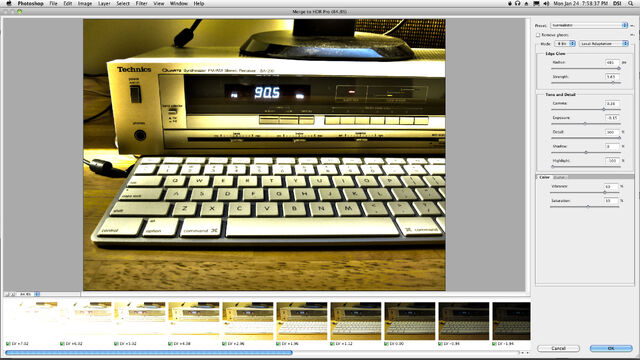Screen dimensions: 640x360
Task: Click the Detail value field
Action: [612, 132]
